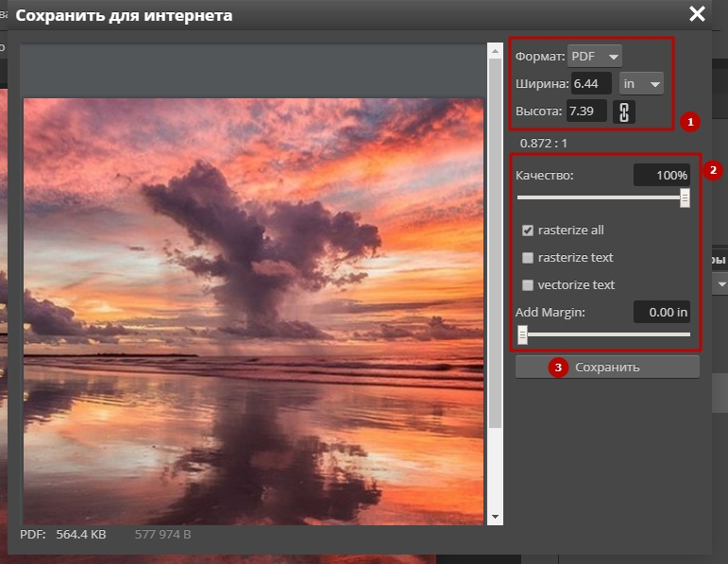728x564 pixels.
Task: Click the preview scrollbar down arrow
Action: (x=496, y=517)
